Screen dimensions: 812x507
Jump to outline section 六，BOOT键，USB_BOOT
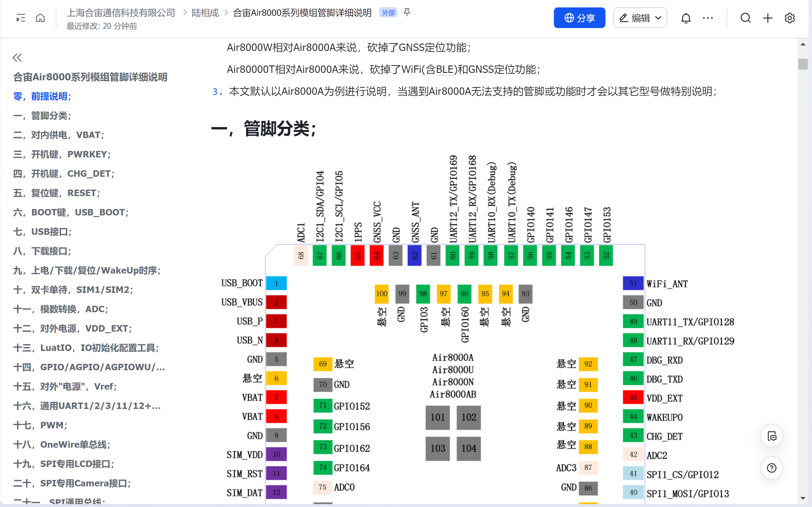[x=71, y=213]
